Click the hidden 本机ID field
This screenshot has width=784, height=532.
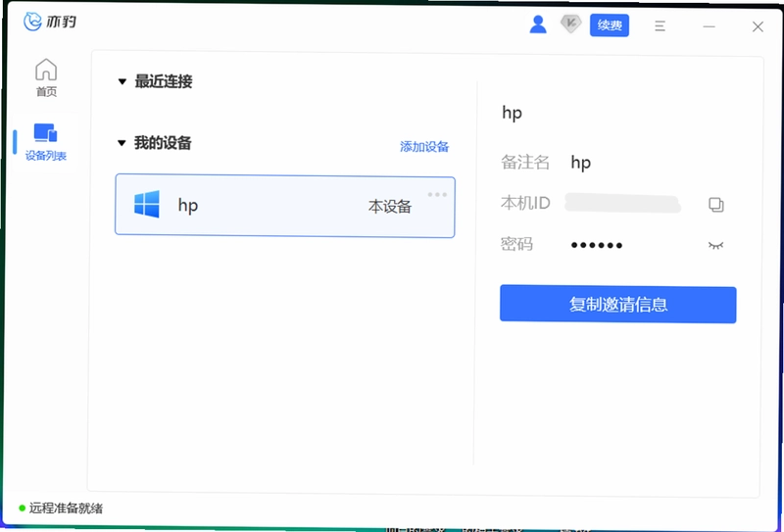622,204
